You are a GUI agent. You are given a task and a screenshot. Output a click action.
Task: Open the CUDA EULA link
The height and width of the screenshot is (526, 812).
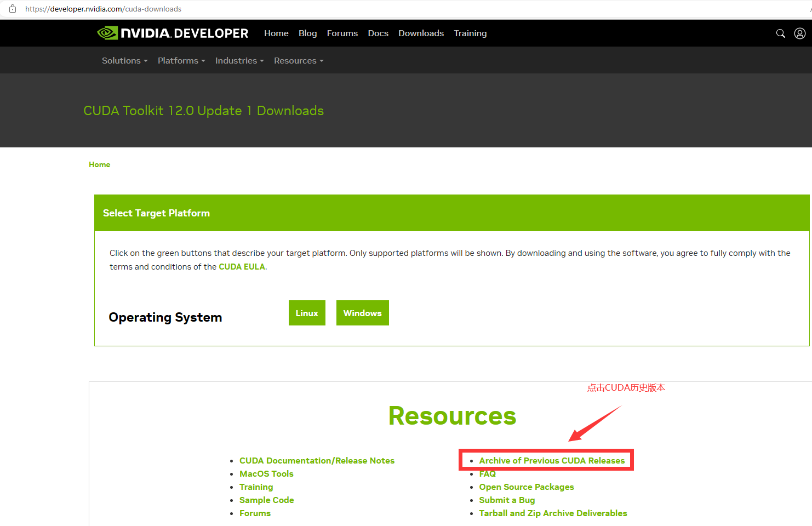tap(242, 267)
